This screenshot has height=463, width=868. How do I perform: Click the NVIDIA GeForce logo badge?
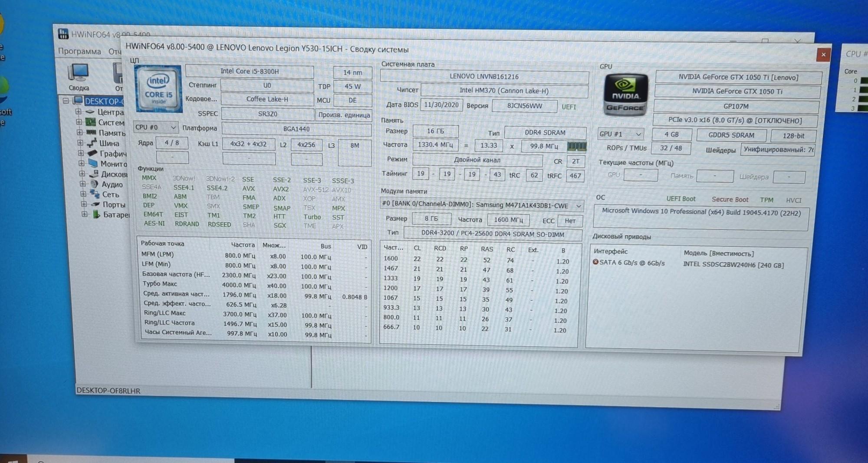point(625,95)
